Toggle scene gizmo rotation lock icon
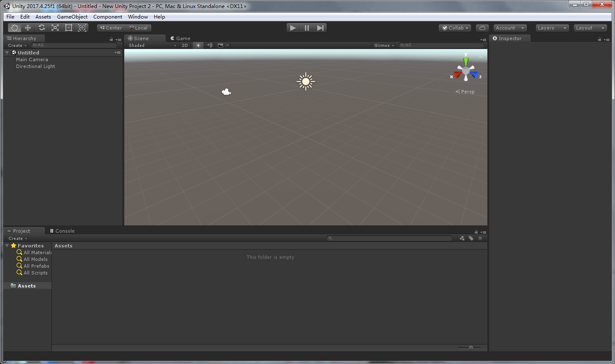Viewport: 615px width, 364px height. tap(481, 56)
